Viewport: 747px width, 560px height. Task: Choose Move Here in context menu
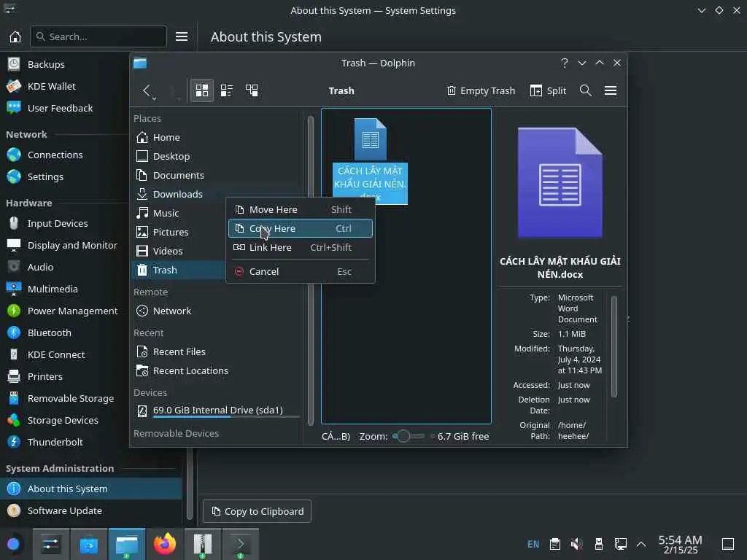[301, 209]
